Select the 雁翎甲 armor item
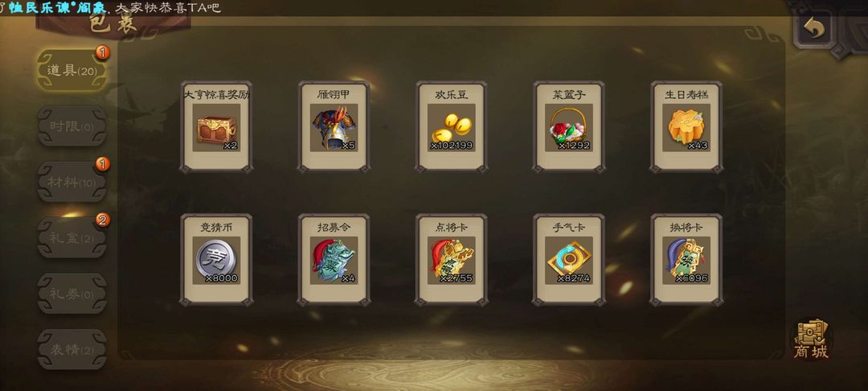Viewport: 868px width, 391px height. tap(334, 127)
